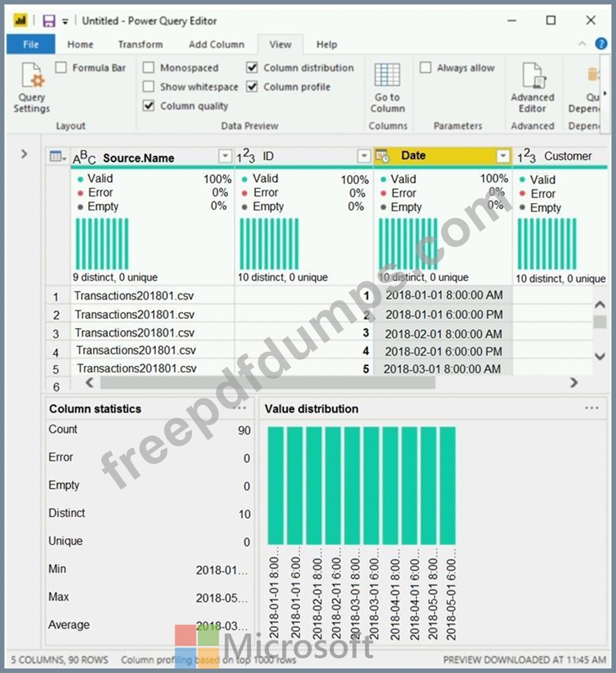Select the Source.Name column header
This screenshot has height=673, width=616.
[152, 157]
